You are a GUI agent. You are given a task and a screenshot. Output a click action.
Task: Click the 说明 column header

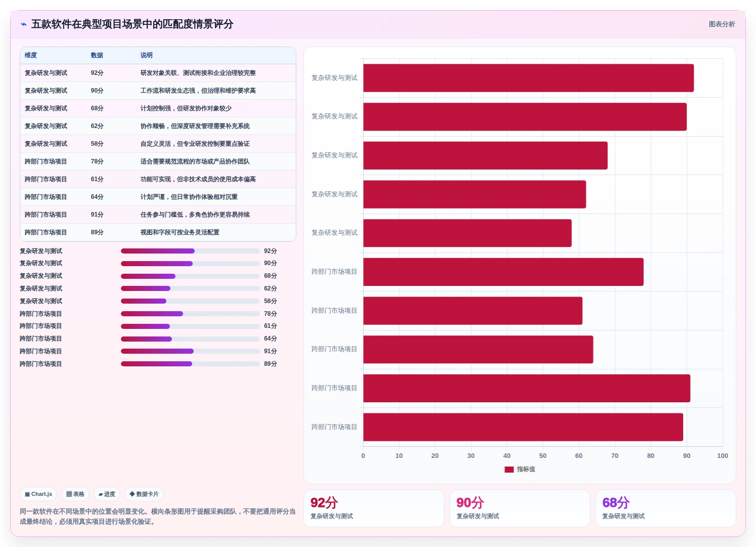(147, 55)
